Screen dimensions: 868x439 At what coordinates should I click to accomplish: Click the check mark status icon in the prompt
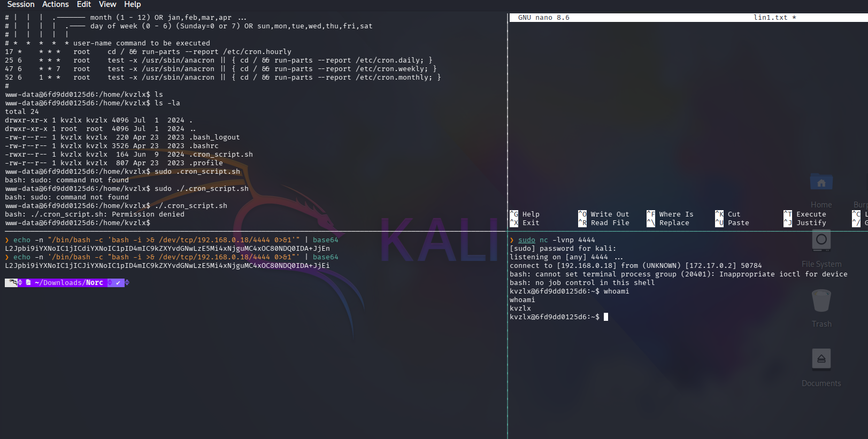(118, 283)
